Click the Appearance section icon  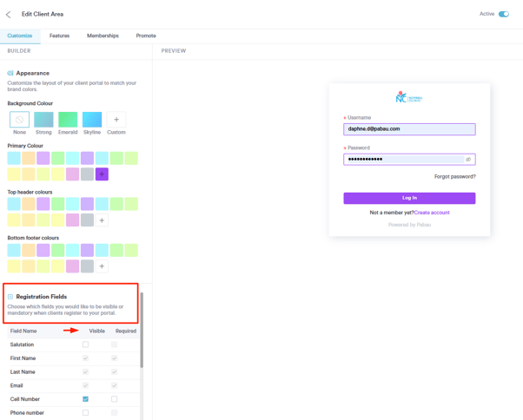click(10, 73)
